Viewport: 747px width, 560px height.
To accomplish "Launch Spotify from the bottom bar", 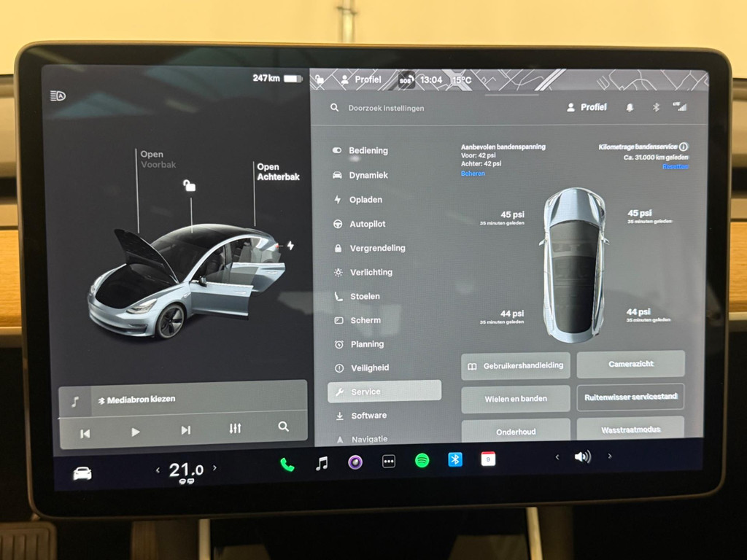I will point(422,461).
